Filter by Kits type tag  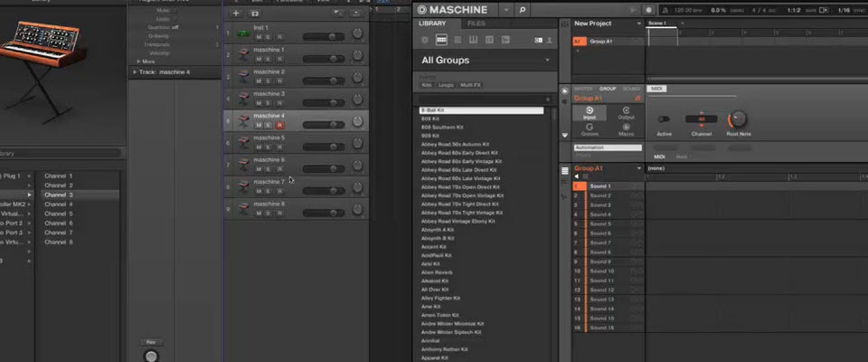(x=426, y=85)
